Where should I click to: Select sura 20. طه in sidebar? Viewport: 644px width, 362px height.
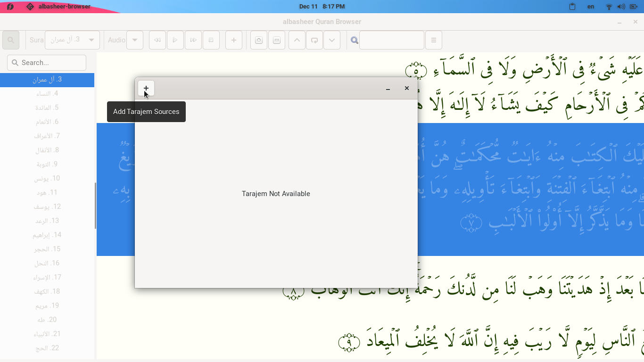click(47, 320)
